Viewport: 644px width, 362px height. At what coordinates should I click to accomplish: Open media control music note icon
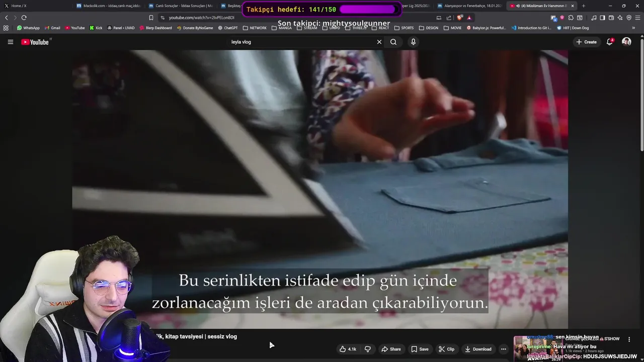(x=594, y=18)
